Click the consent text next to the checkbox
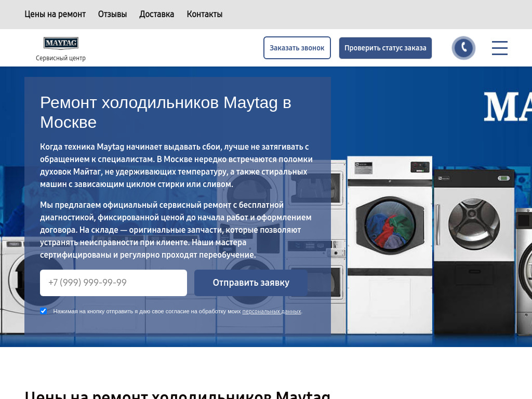532x399 pixels. [x=147, y=312]
